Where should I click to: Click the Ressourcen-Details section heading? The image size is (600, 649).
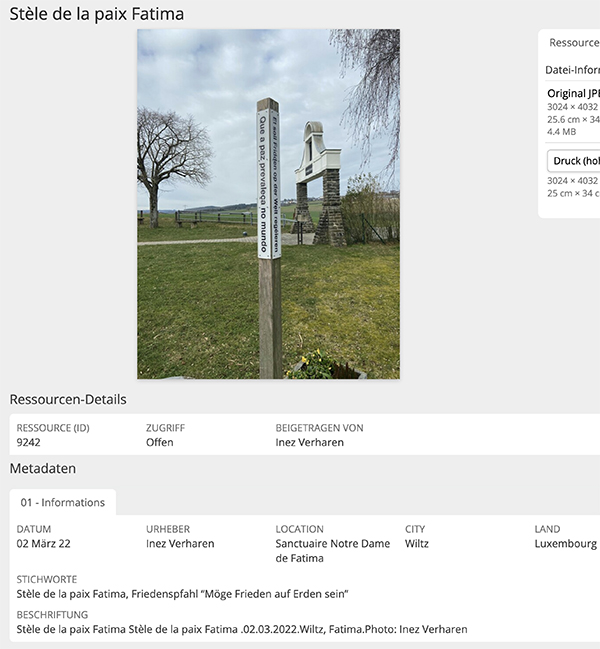tap(68, 399)
